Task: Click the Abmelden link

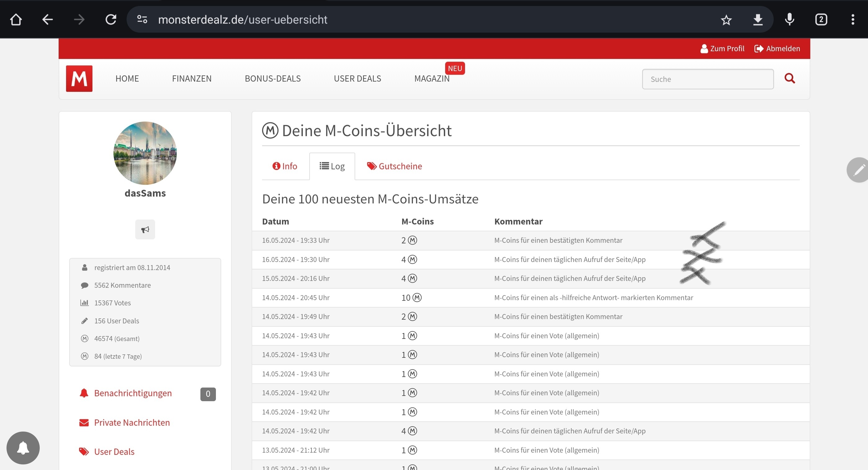Action: pyautogui.click(x=777, y=48)
